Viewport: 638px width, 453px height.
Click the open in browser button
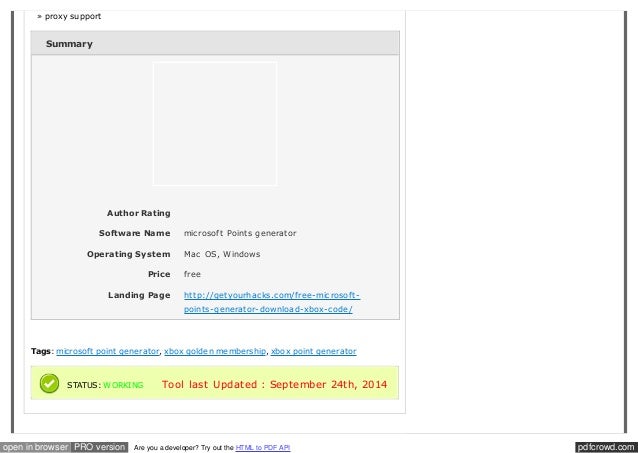pos(35,447)
